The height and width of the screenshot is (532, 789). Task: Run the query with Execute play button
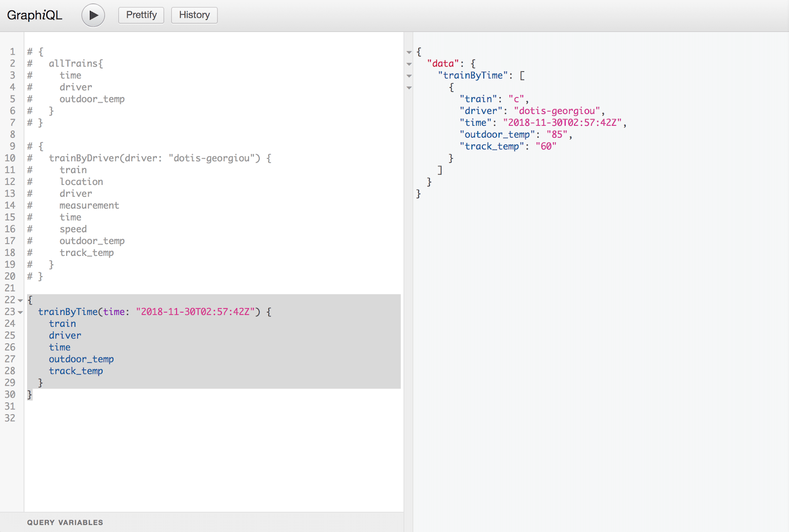pyautogui.click(x=93, y=15)
